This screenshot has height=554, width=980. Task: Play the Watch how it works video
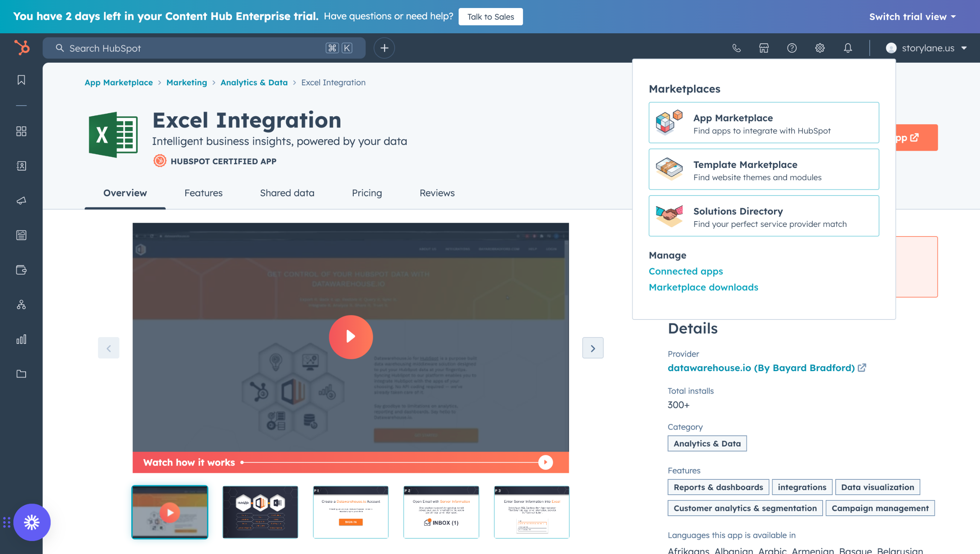coord(351,337)
